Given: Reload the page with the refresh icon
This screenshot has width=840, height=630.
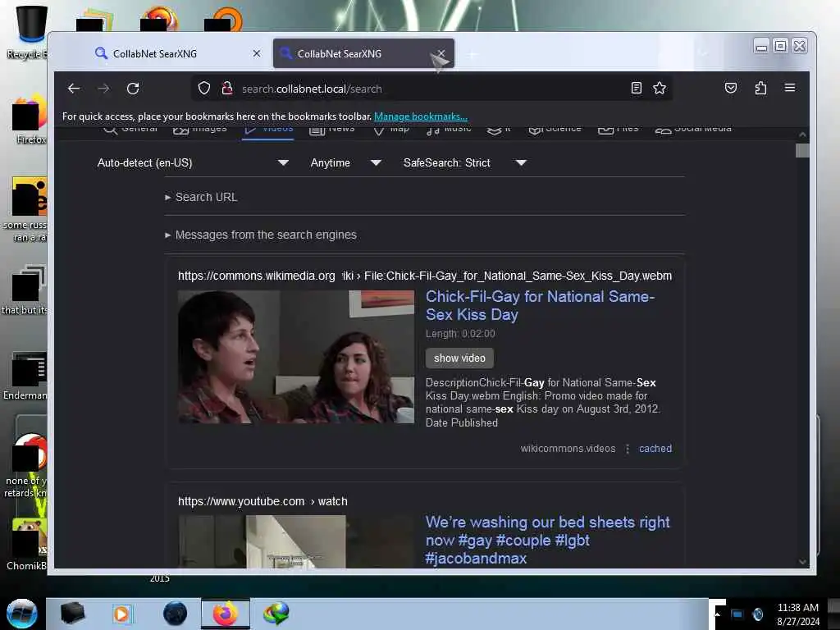Looking at the screenshot, I should [x=133, y=89].
